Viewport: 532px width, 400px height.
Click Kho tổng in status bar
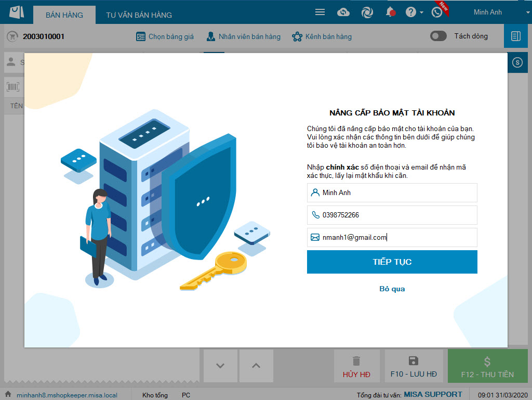155,395
